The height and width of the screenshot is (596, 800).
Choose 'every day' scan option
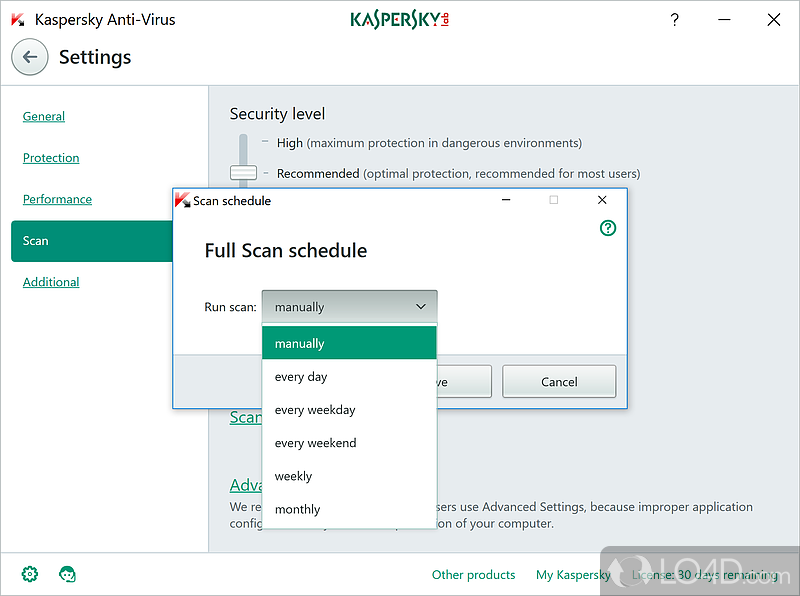(x=349, y=377)
